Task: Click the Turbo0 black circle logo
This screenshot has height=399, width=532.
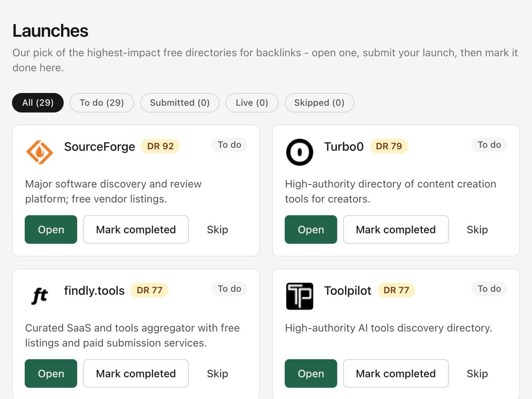Action: tap(299, 152)
